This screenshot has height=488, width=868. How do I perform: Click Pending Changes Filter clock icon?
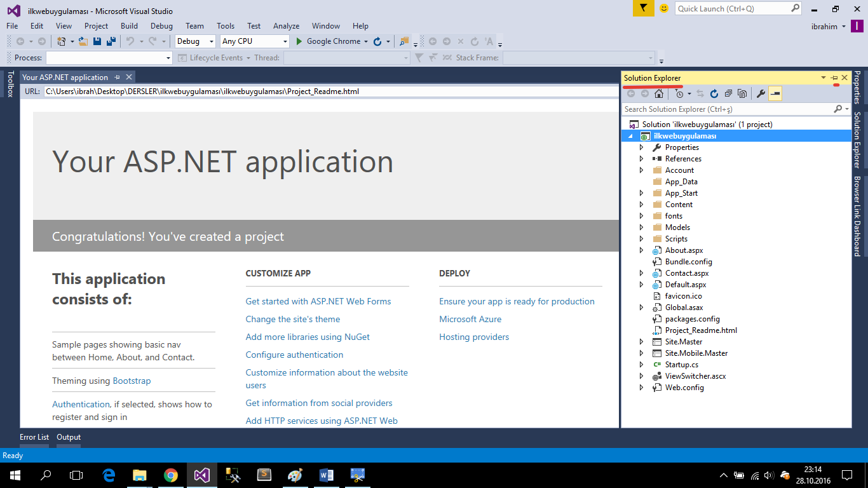[x=680, y=93]
